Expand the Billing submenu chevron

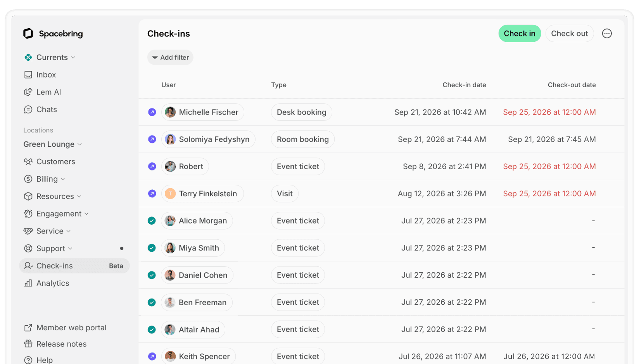[63, 179]
